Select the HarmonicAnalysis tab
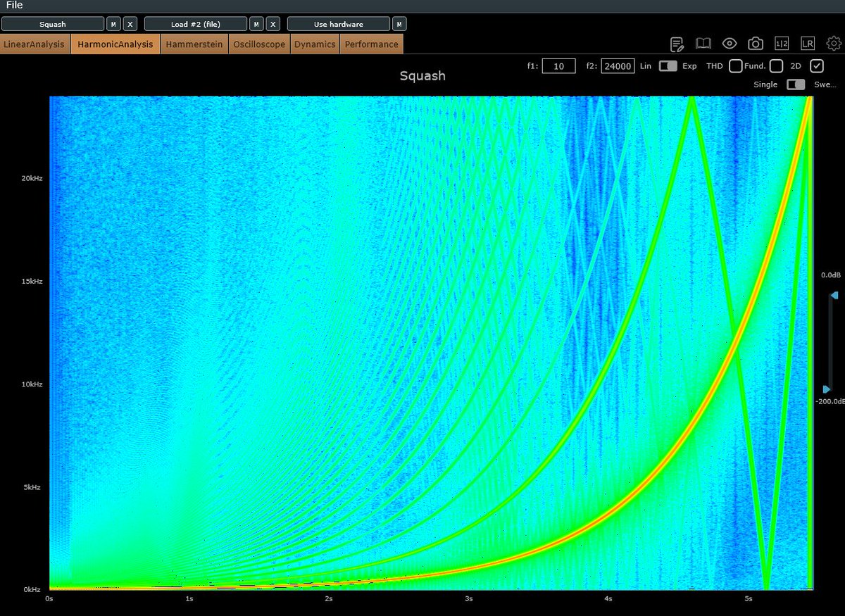Image resolution: width=845 pixels, height=616 pixels. pyautogui.click(x=115, y=44)
